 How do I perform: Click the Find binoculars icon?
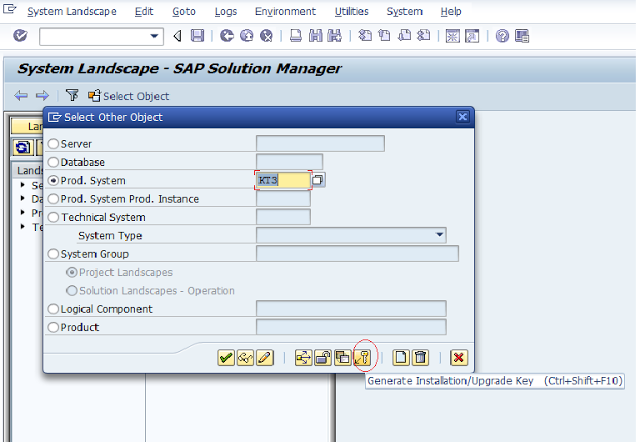click(x=315, y=36)
